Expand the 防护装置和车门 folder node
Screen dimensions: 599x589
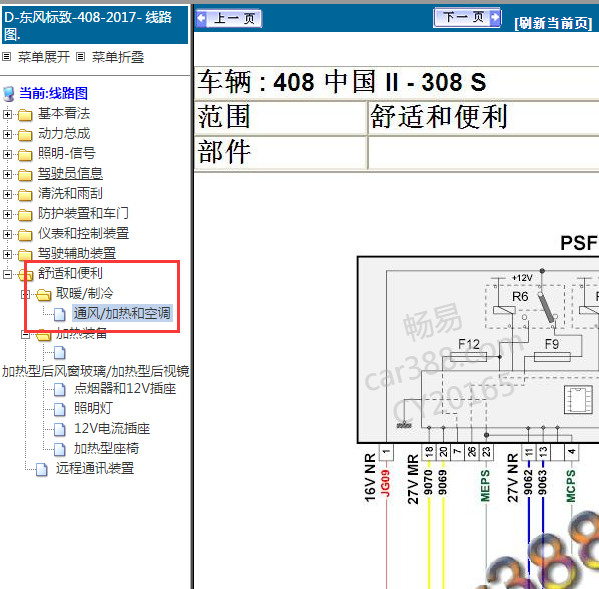[7, 214]
